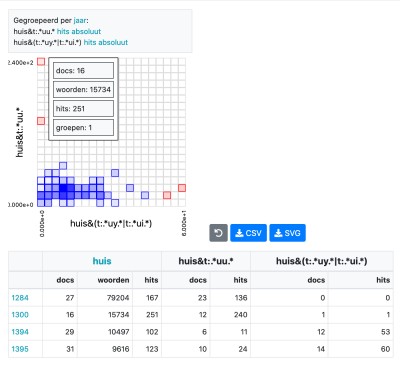Viewport: 400px width, 365px height.
Task: Download data with the CSV button
Action: coord(248,233)
